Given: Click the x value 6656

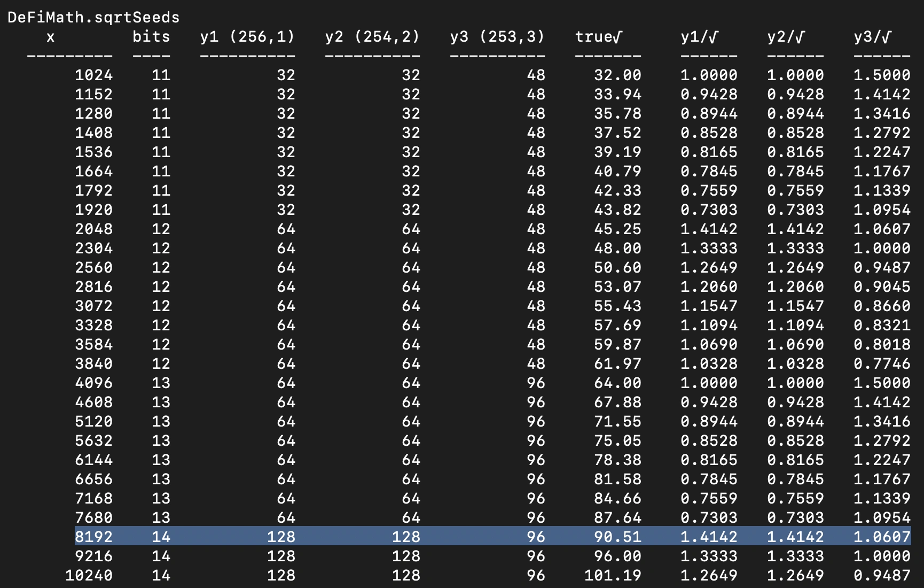Looking at the screenshot, I should pos(93,479).
